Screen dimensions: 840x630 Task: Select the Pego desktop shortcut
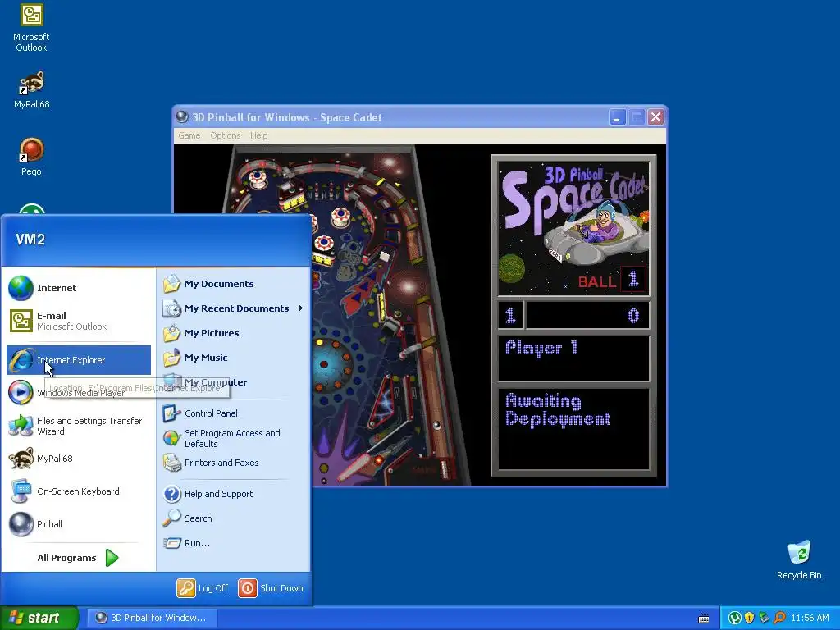click(x=31, y=157)
